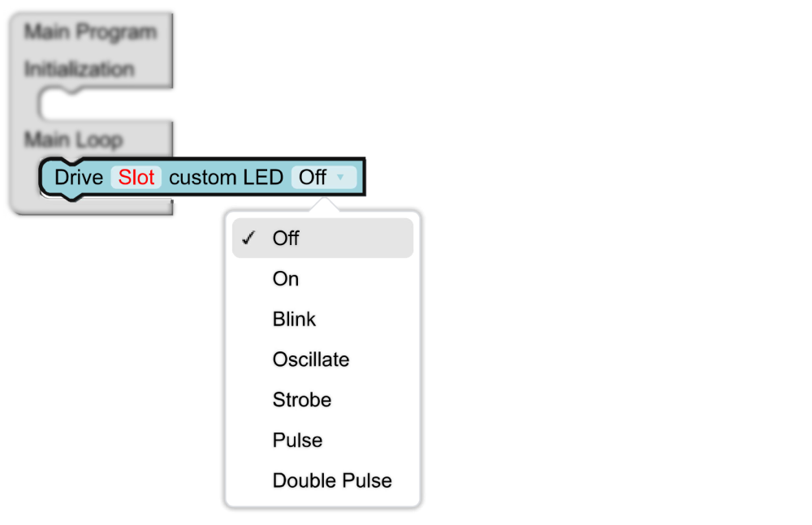The height and width of the screenshot is (525, 812).
Task: Pick Oscillate in the dropdown menu
Action: pos(311,359)
